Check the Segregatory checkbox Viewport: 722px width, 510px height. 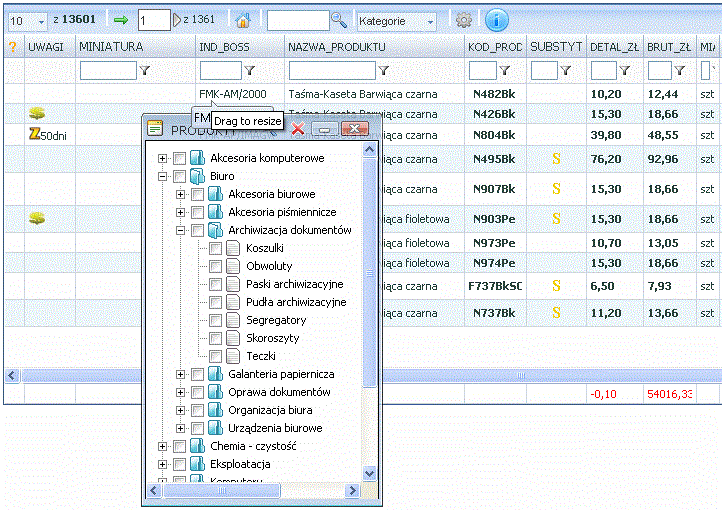(x=215, y=320)
